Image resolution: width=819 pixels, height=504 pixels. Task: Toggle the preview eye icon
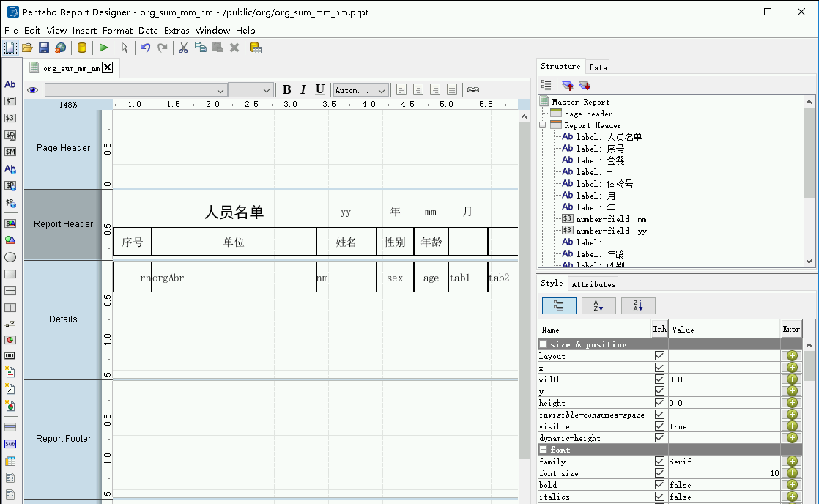(x=32, y=90)
